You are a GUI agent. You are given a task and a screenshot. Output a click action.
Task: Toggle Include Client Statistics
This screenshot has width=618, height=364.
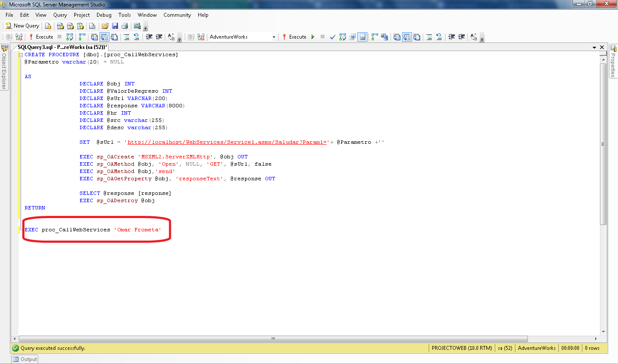pos(384,37)
